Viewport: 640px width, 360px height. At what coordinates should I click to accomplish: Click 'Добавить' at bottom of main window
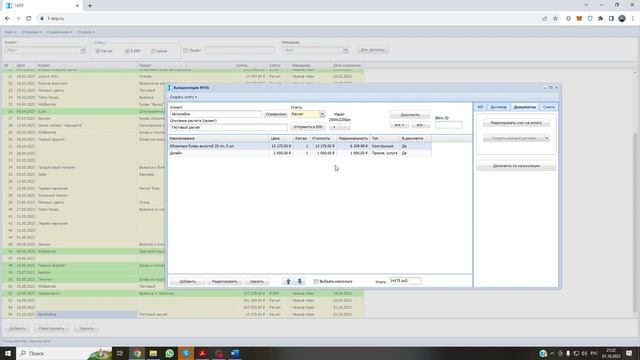coord(17,328)
